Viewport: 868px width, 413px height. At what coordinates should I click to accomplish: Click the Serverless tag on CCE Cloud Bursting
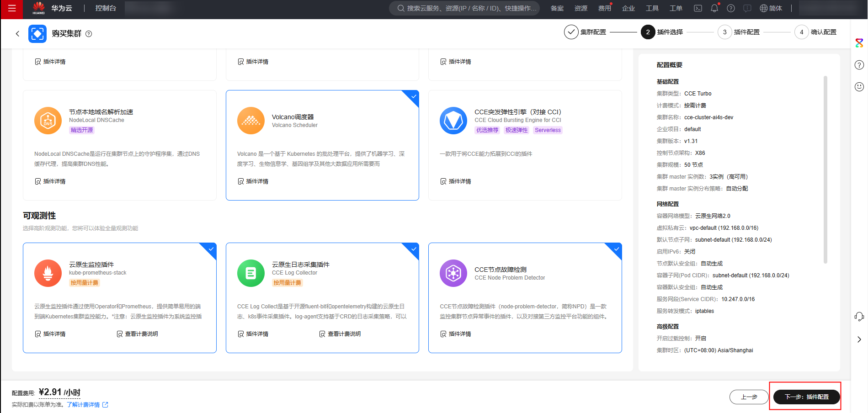[548, 130]
